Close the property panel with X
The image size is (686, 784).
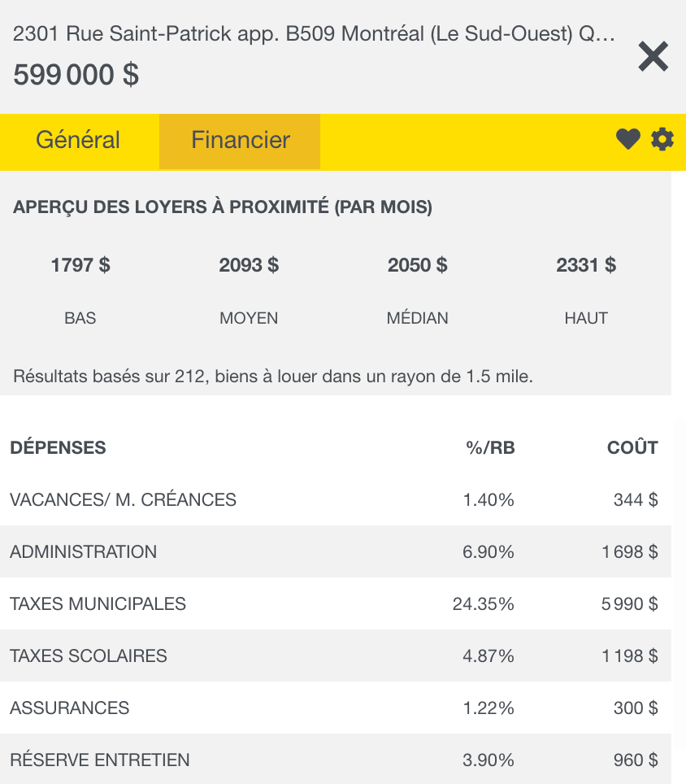click(x=653, y=57)
